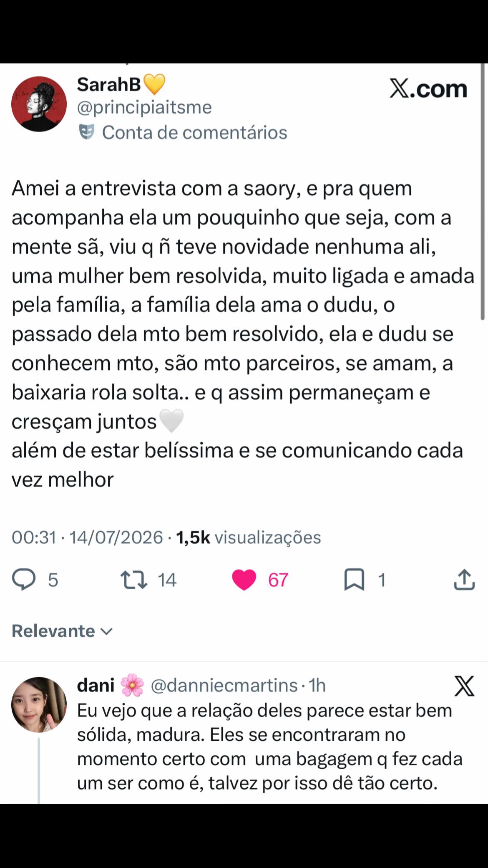Open the 1,5k visualizações view count
The width and height of the screenshot is (488, 868).
249,537
